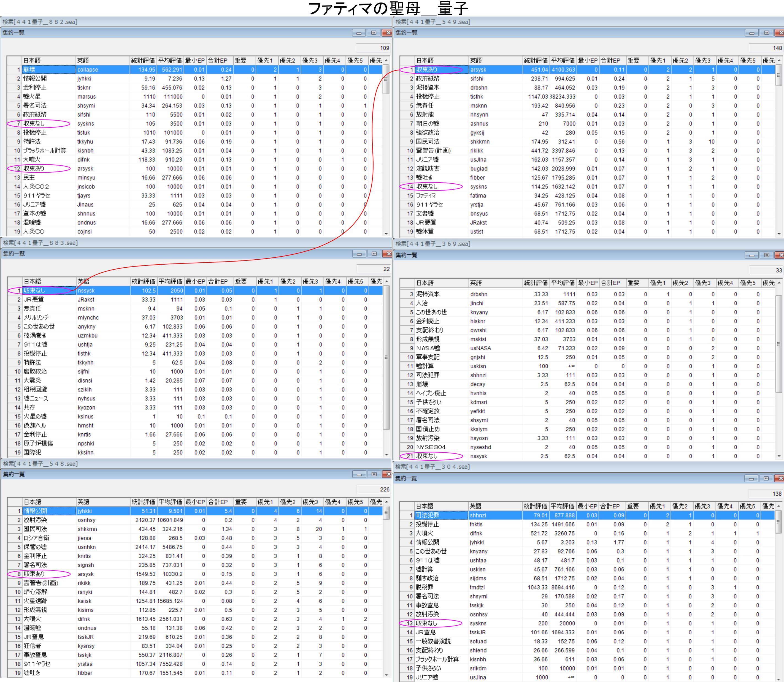Sort by 統計評価 column in 548.sea table

(143, 502)
